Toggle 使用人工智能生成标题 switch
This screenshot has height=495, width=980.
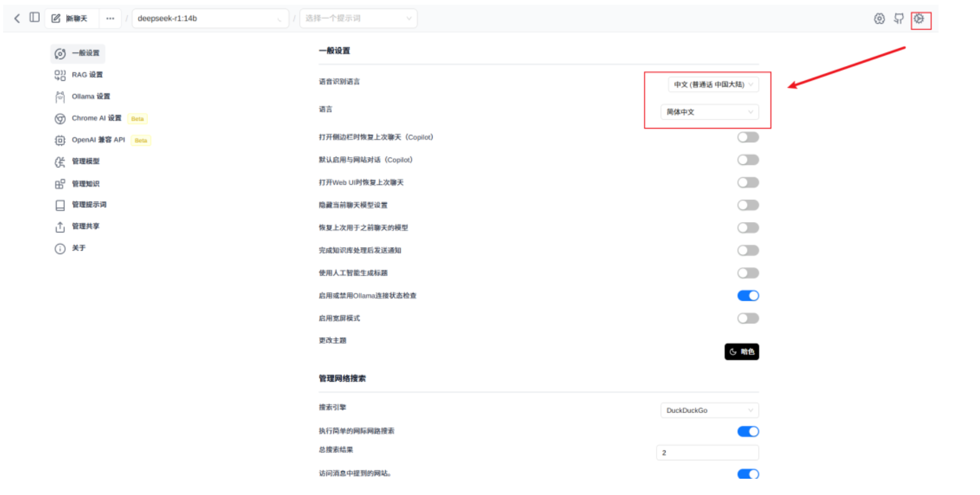747,273
